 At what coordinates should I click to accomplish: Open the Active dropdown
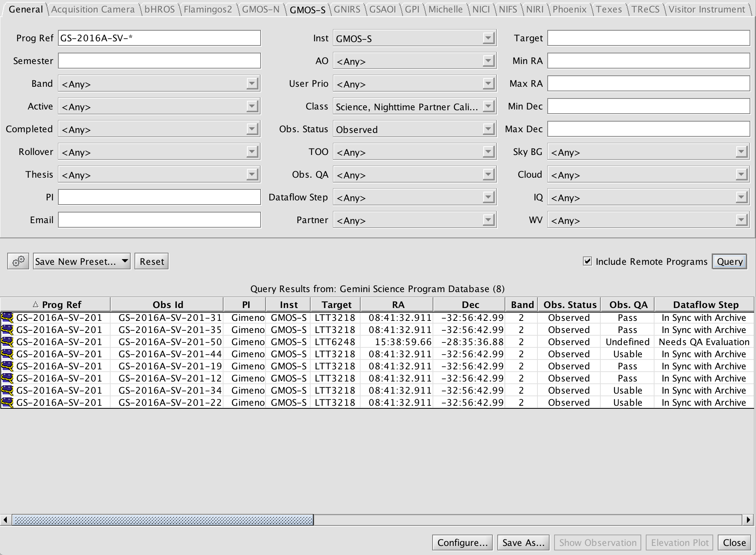[159, 106]
